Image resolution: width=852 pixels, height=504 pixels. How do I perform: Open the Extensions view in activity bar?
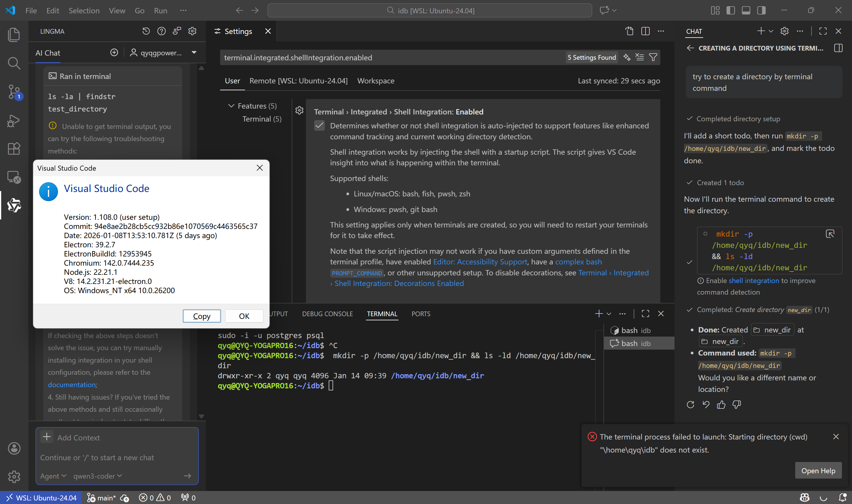coord(14,148)
